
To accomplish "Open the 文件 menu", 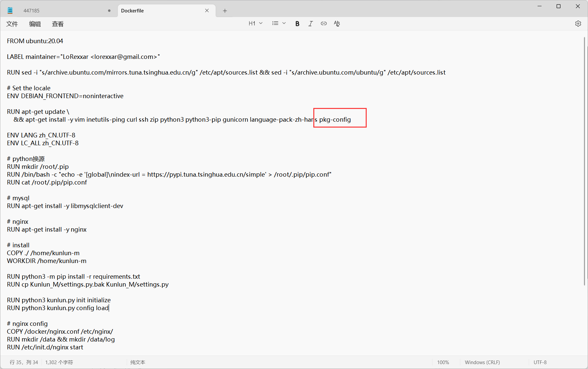I will coord(12,24).
